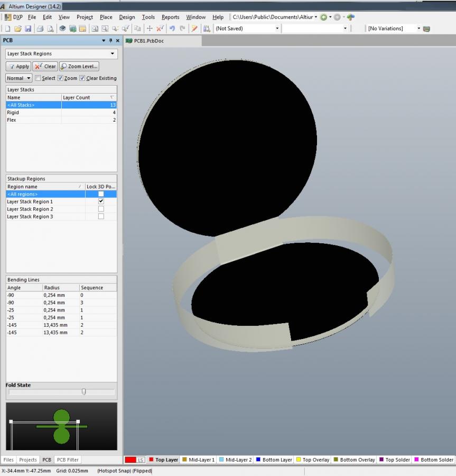
Task: Click the Redo arrow icon
Action: (x=182, y=29)
